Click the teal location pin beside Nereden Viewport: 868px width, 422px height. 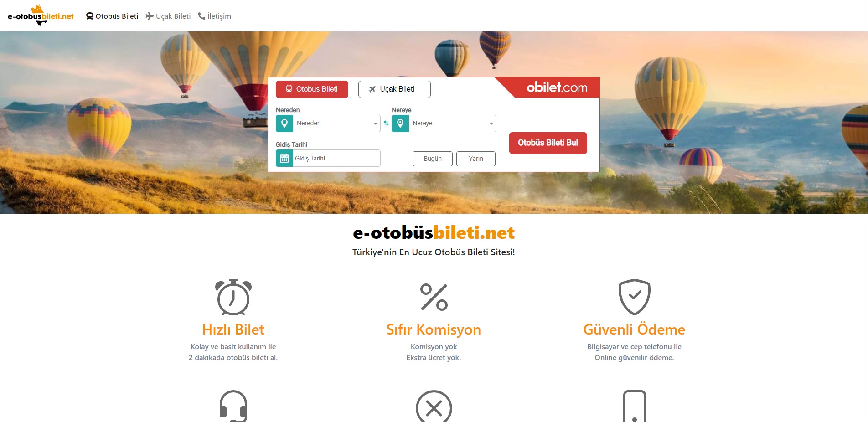(x=284, y=124)
